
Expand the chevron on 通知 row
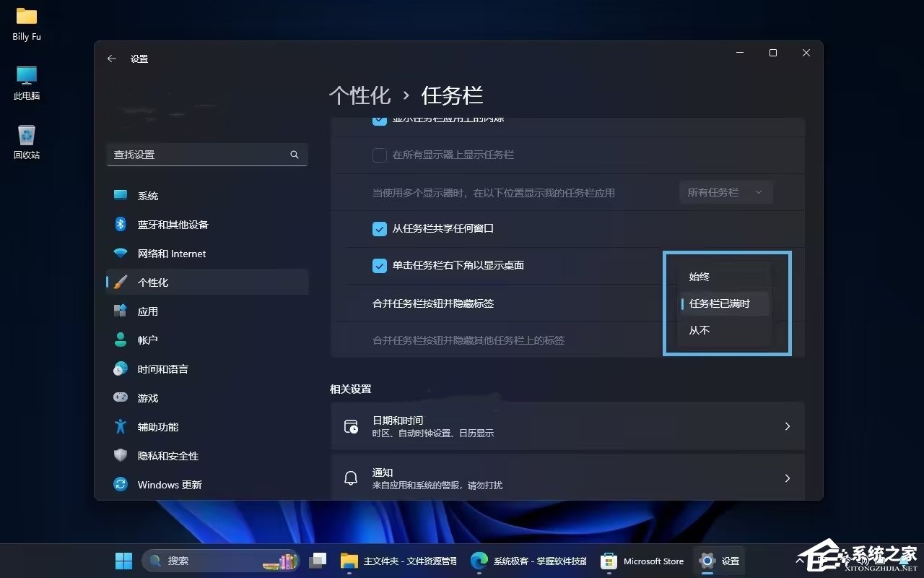click(x=788, y=478)
